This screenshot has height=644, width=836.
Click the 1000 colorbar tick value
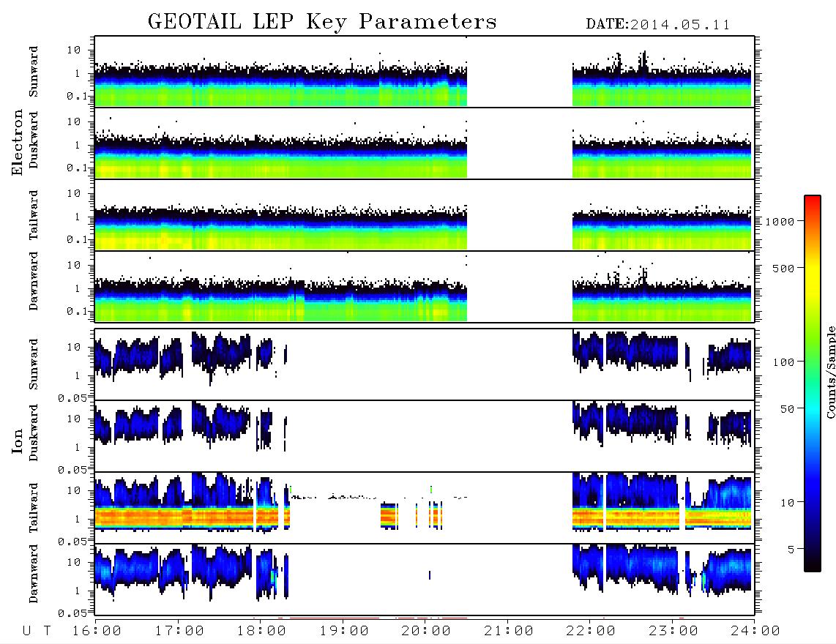[x=780, y=222]
